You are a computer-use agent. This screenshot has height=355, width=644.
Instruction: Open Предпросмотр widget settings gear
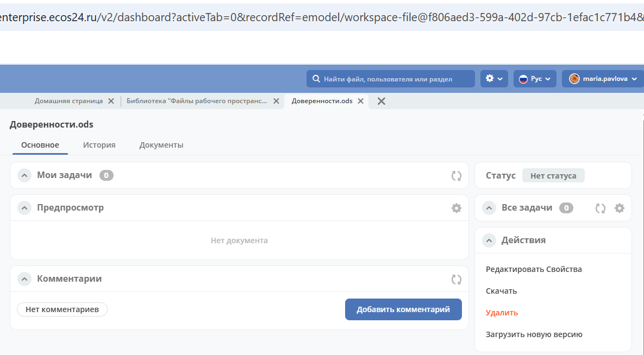pyautogui.click(x=456, y=208)
